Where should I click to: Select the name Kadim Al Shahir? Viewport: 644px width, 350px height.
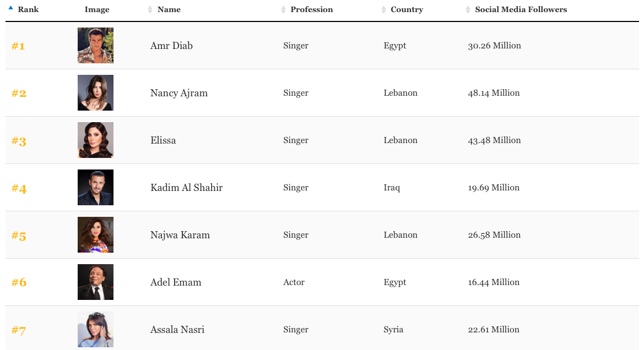pos(186,188)
